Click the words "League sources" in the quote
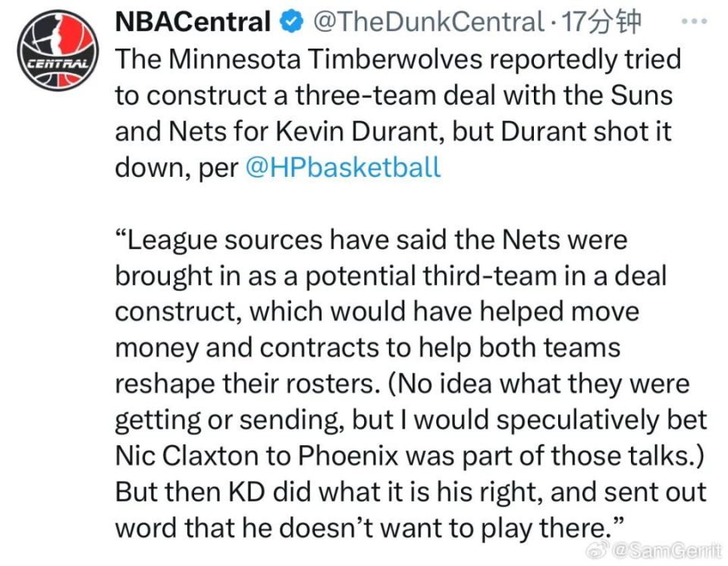This screenshot has height=566, width=728. coord(225,240)
